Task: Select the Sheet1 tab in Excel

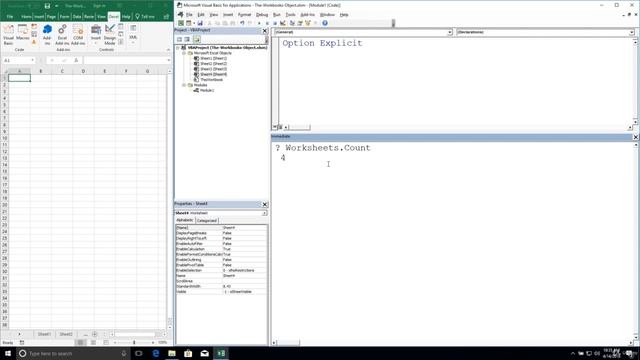Action: 44,334
